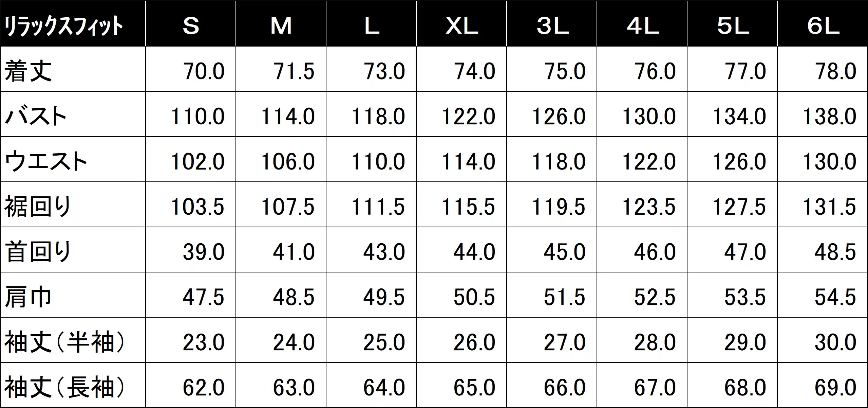Click the 肩巾 row label
This screenshot has height=408, width=868.
click(73, 295)
